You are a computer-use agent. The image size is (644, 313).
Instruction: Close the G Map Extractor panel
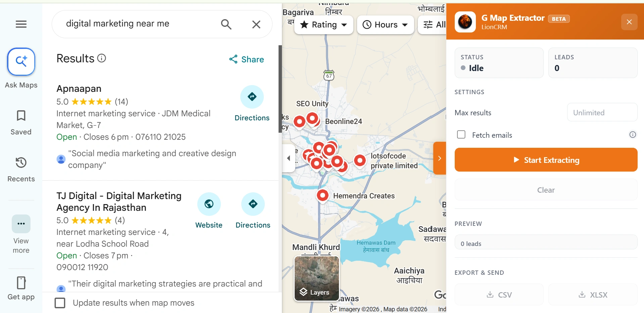click(x=629, y=22)
